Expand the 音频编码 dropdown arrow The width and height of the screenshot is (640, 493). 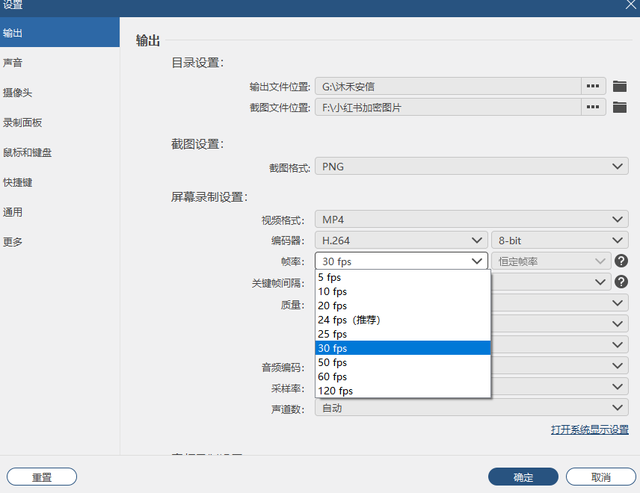click(617, 366)
